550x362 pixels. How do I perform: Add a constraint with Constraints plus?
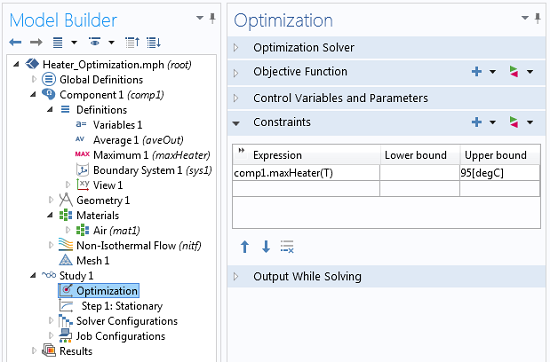pyautogui.click(x=476, y=122)
